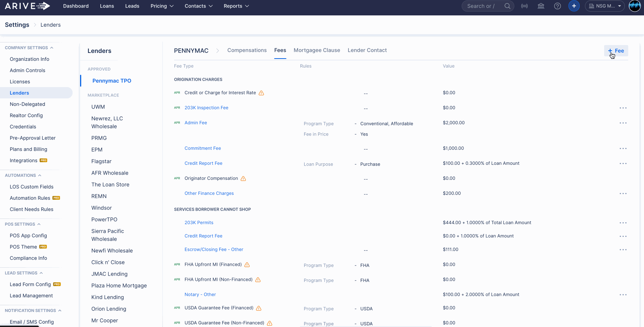Open the 203K Inspection Fee link
The width and height of the screenshot is (644, 327).
tap(206, 108)
